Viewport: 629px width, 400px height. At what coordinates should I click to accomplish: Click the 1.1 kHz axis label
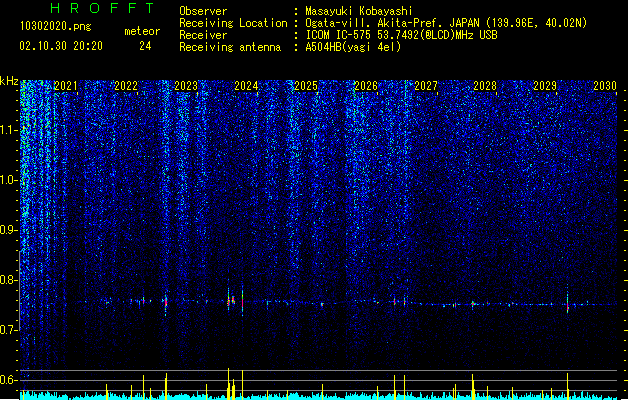[8, 130]
